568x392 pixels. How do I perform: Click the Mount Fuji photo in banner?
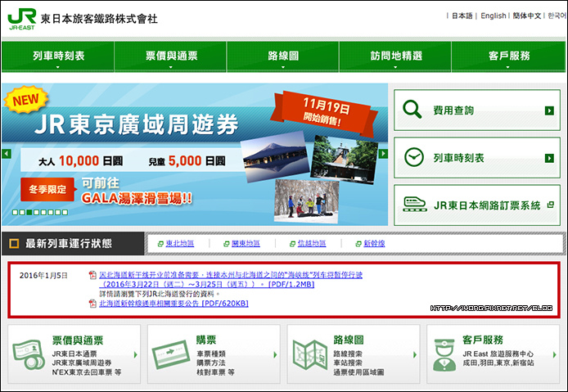tap(275, 156)
